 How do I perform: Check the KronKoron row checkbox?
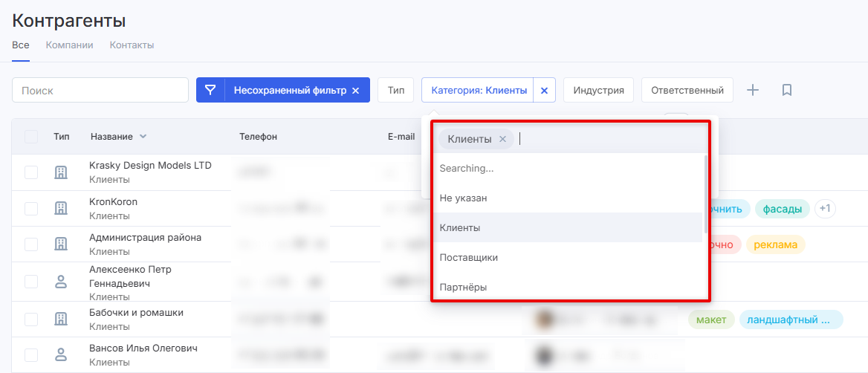click(31, 209)
